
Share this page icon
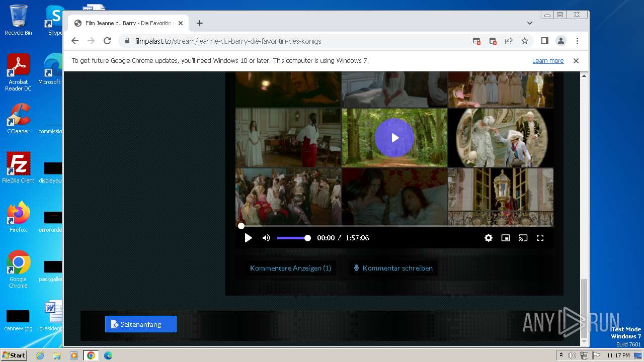coord(509,41)
